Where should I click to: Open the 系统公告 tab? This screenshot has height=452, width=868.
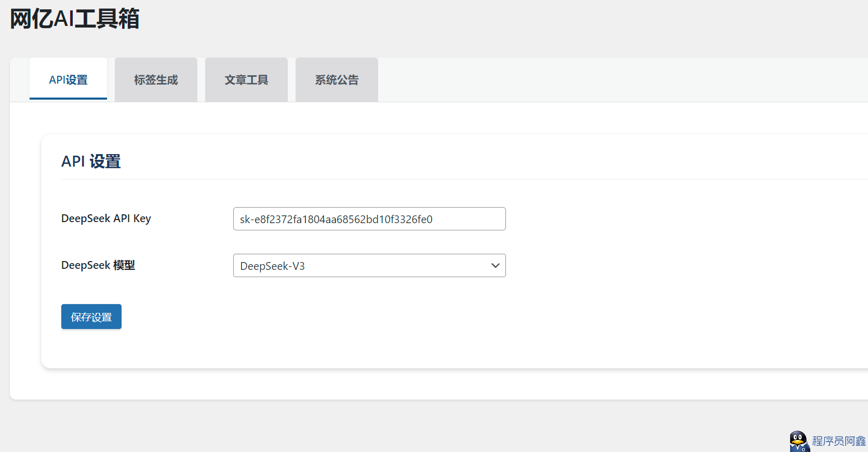(x=337, y=79)
